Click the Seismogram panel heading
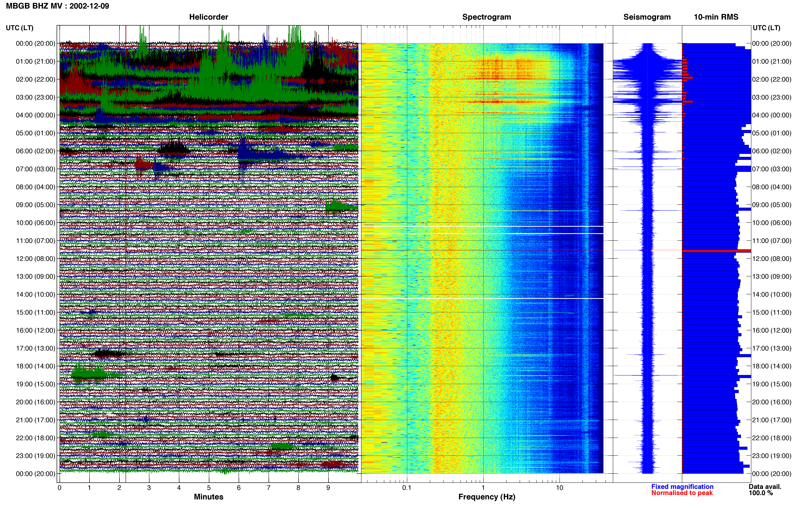 pos(647,17)
